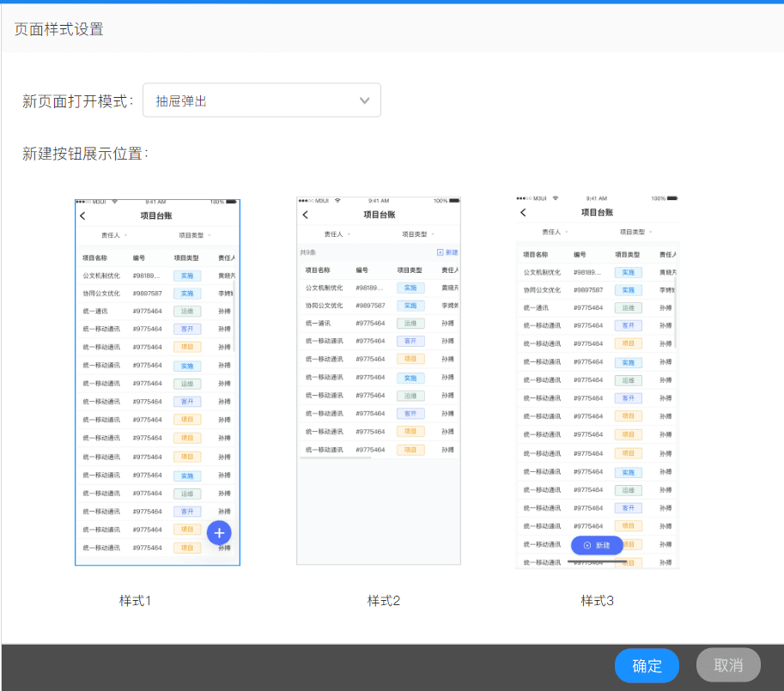Click the 页面样式设置 dialog title

coord(59,29)
